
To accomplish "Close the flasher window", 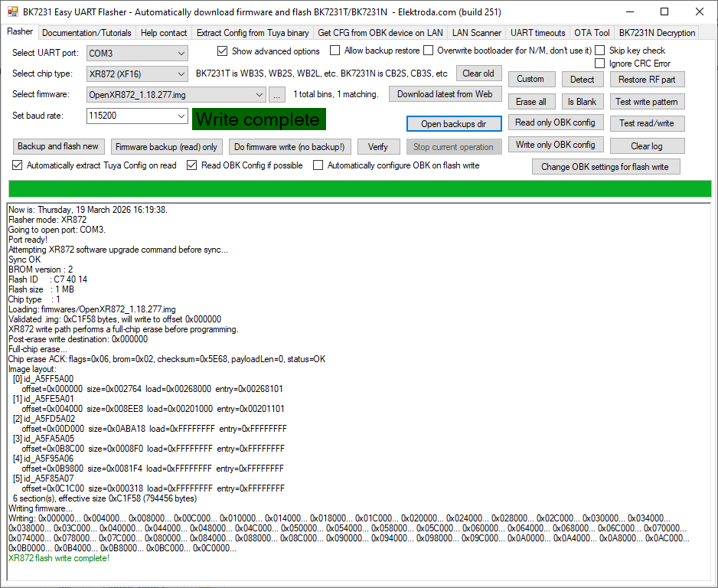I will pos(699,12).
